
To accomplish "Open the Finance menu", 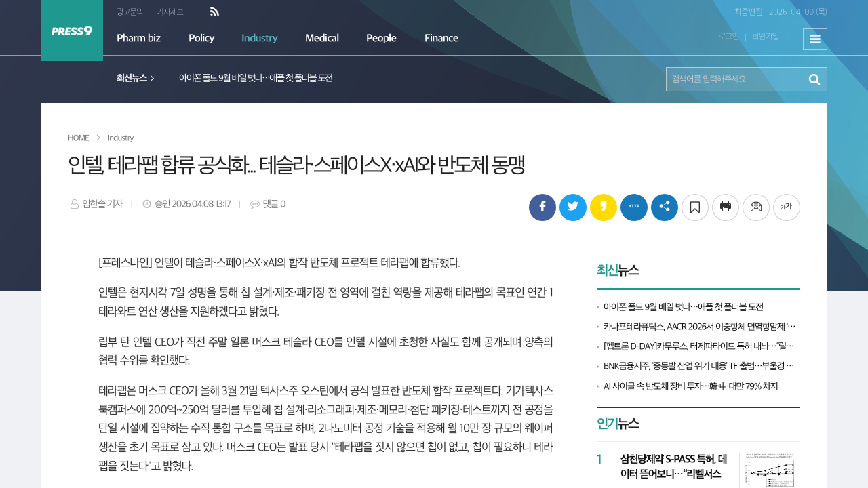I will [x=441, y=38].
